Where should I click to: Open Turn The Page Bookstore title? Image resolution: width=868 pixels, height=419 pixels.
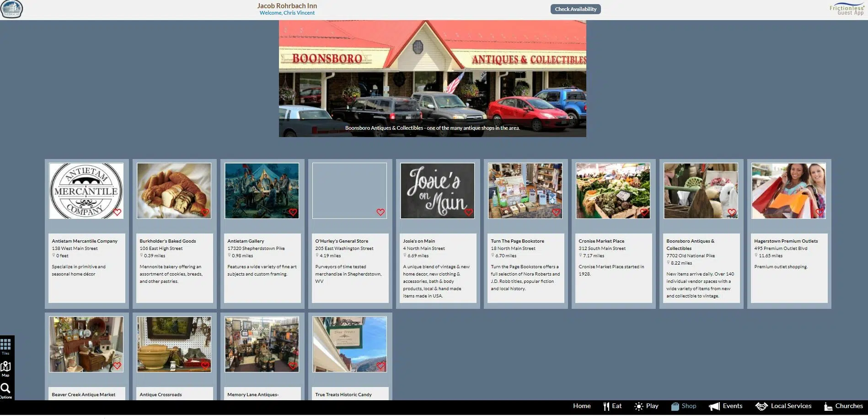coord(517,241)
